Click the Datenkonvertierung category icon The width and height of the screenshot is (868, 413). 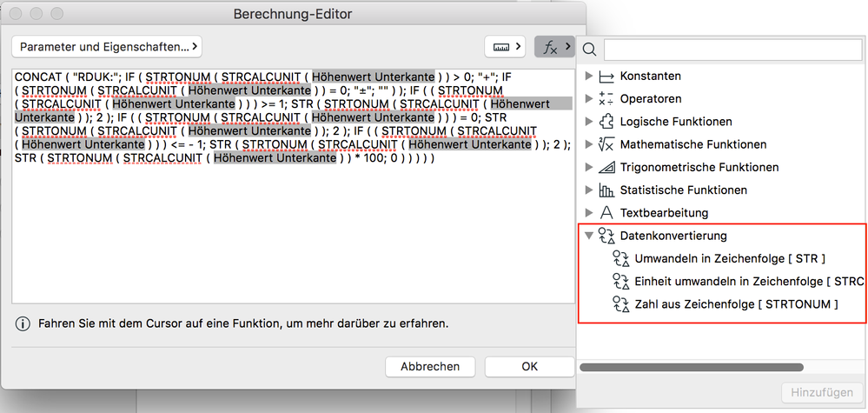coord(606,236)
